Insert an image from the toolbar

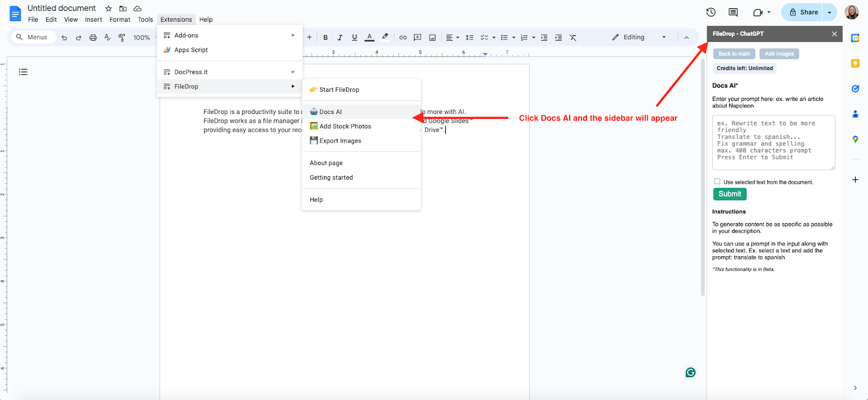coord(432,37)
